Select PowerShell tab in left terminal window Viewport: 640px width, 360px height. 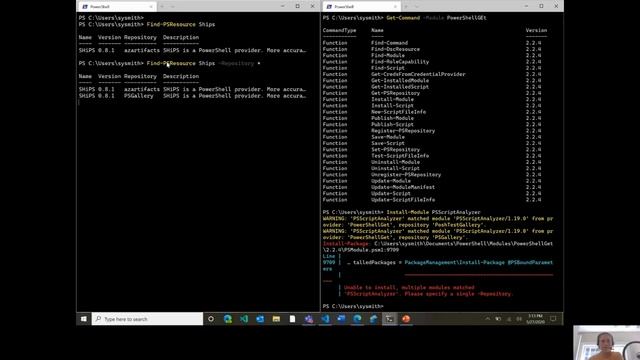(x=116, y=7)
